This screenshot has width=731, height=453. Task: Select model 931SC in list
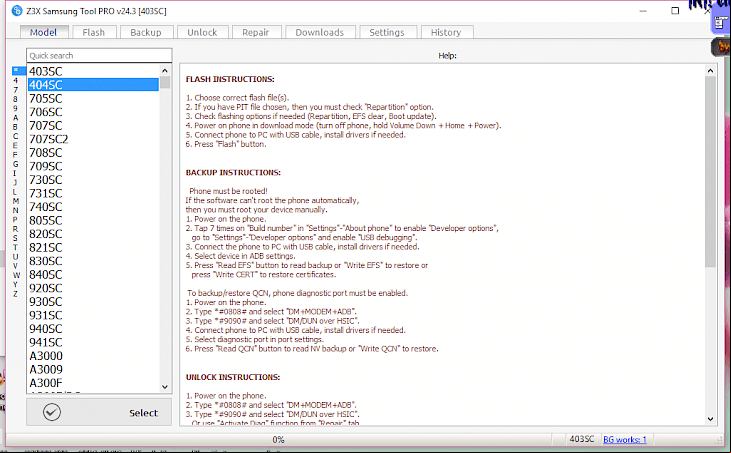click(x=93, y=315)
